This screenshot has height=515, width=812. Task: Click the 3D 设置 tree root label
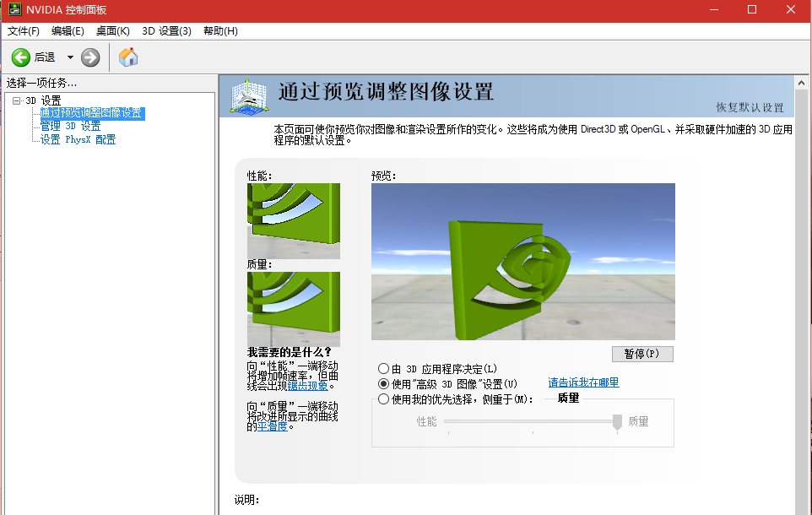click(x=44, y=100)
